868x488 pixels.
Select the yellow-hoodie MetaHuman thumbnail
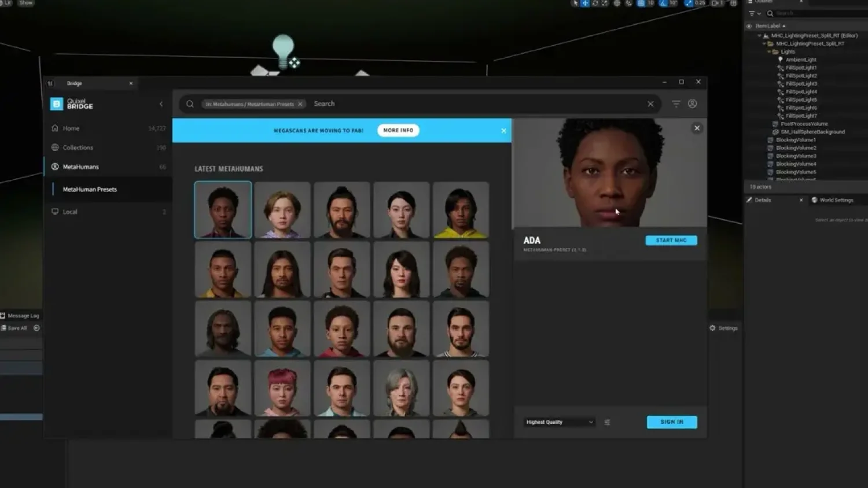click(x=461, y=210)
